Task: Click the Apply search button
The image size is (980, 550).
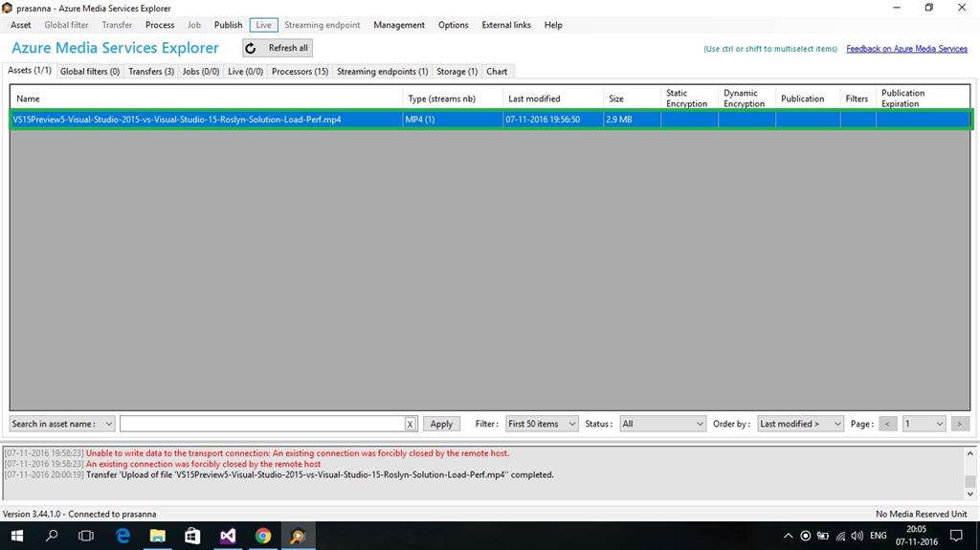Action: click(441, 424)
